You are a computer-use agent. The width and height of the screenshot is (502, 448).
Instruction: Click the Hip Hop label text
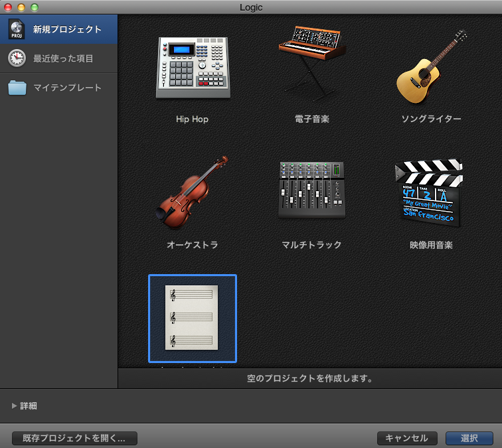[x=192, y=119]
